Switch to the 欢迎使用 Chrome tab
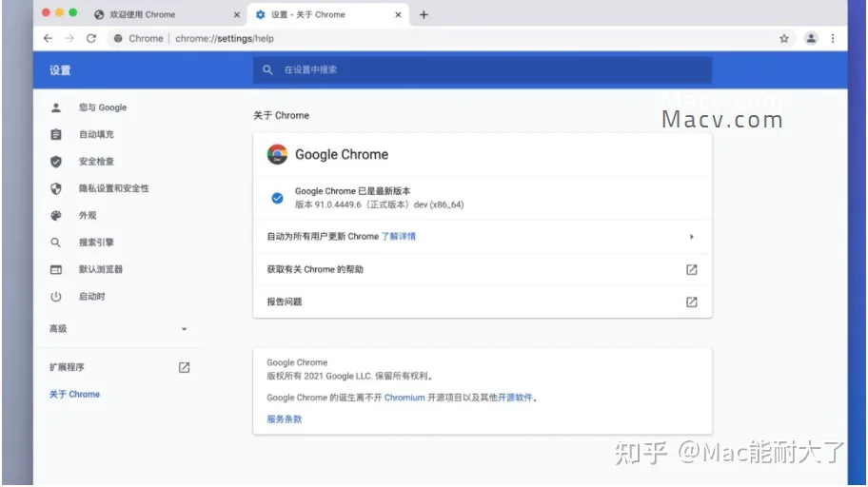Viewport: 868px width, 487px height. (164, 15)
